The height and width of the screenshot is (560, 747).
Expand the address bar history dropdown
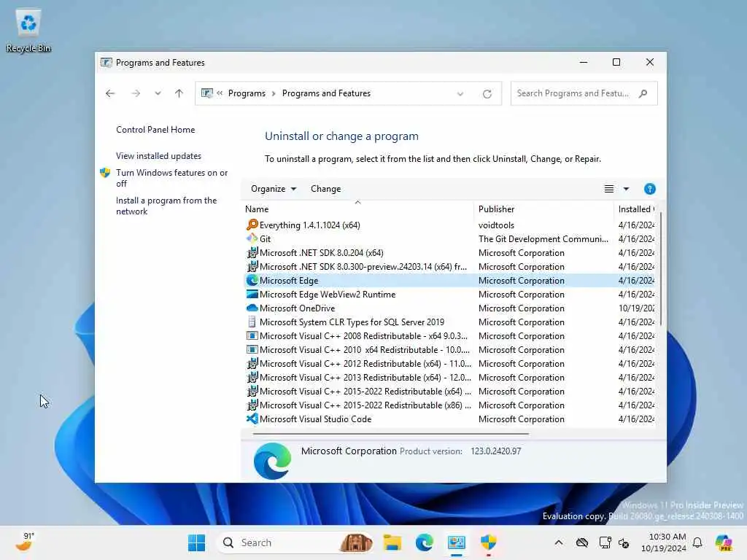click(460, 94)
